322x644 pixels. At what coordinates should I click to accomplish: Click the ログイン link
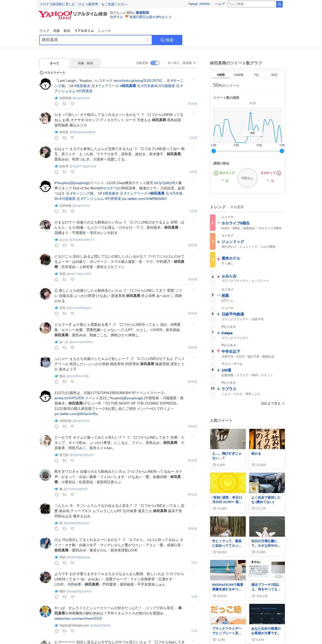coord(116,17)
